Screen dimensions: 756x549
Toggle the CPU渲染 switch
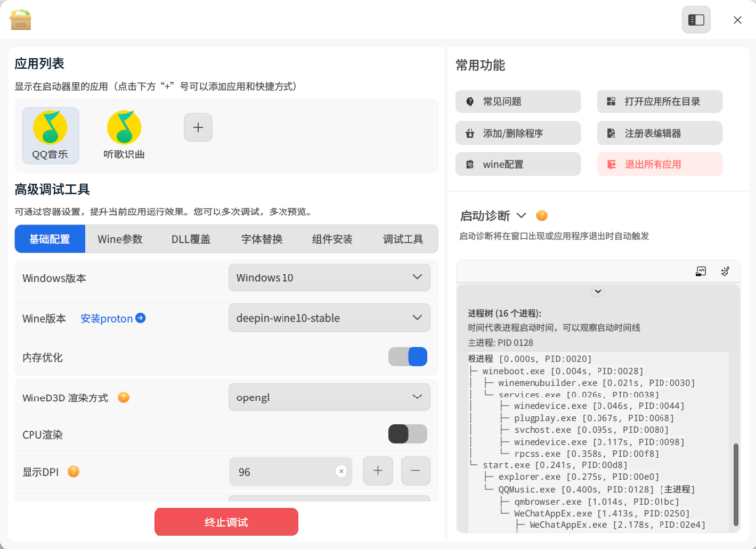(x=408, y=434)
